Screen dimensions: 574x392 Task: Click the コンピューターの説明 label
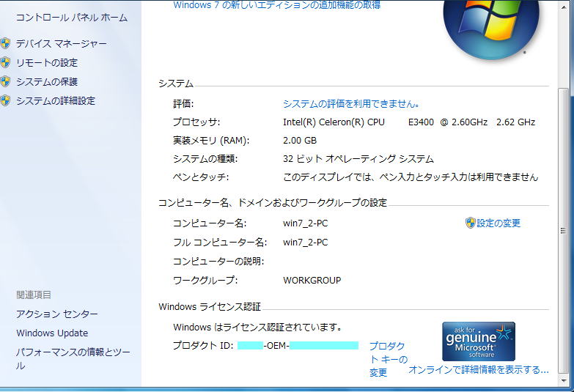click(218, 262)
